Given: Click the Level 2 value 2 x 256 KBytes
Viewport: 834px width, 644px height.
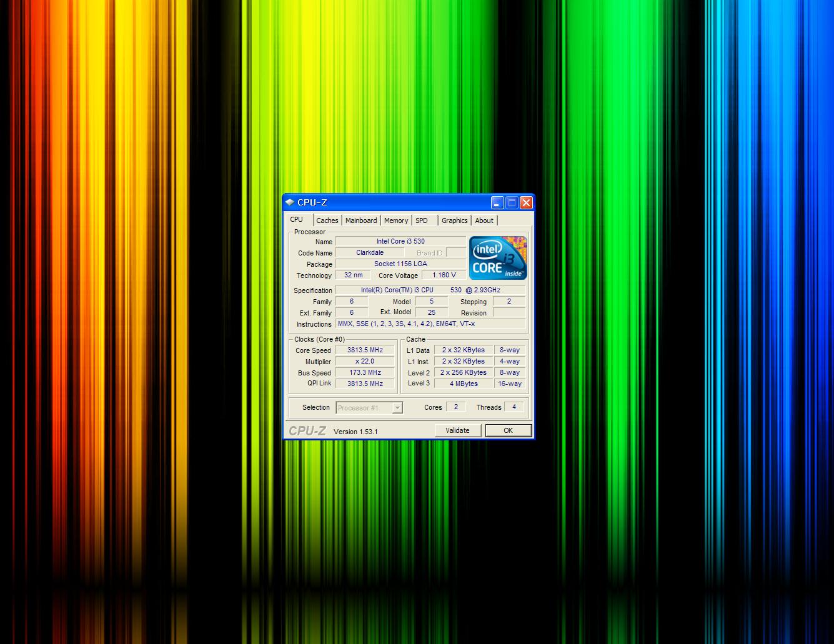Looking at the screenshot, I should pos(464,372).
